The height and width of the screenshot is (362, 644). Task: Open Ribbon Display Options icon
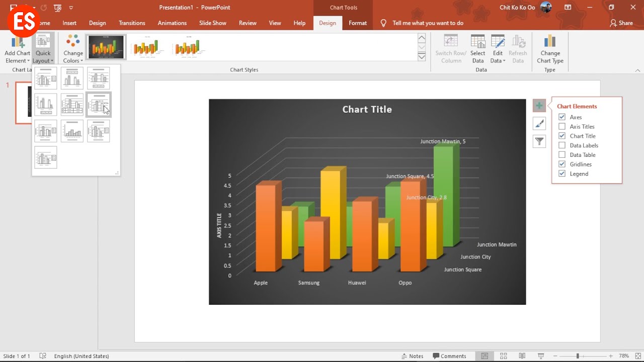point(568,8)
